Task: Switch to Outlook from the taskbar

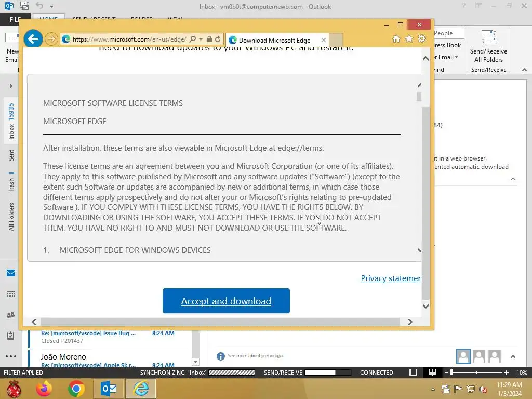Action: pyautogui.click(x=109, y=389)
